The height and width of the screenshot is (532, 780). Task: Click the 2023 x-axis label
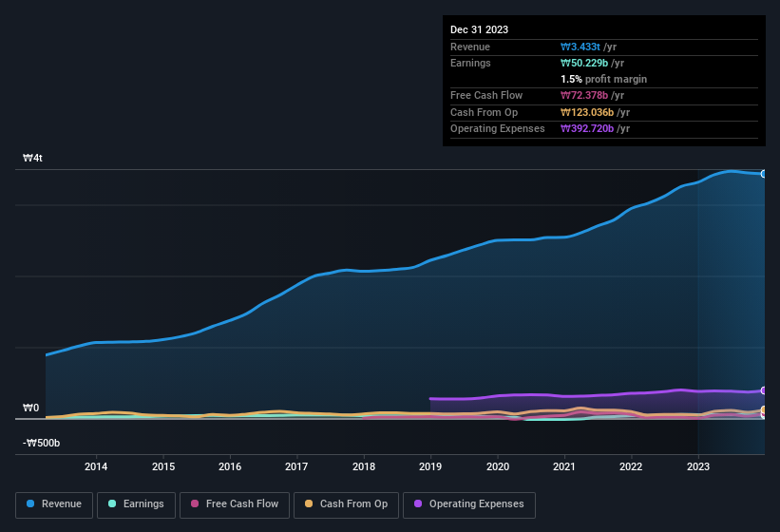pos(698,466)
